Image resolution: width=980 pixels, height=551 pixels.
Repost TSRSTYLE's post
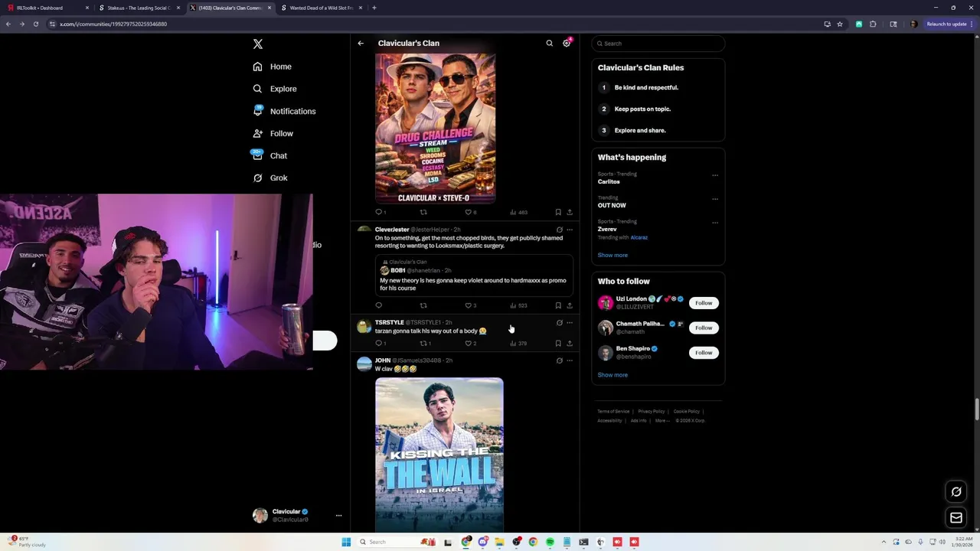pos(423,344)
